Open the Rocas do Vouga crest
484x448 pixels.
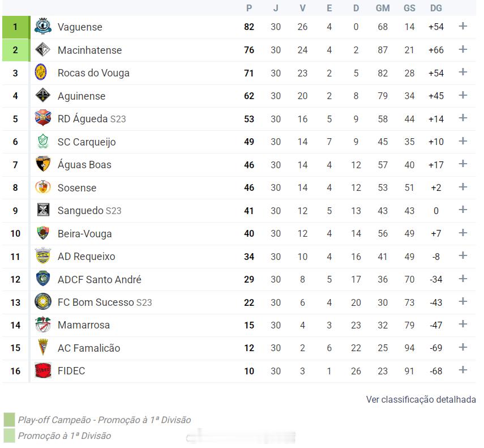point(41,72)
